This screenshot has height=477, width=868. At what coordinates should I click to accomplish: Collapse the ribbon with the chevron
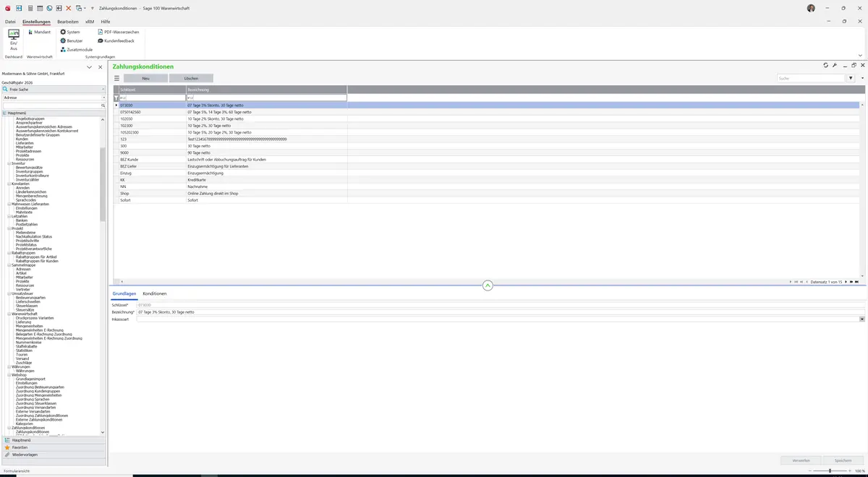pyautogui.click(x=860, y=56)
